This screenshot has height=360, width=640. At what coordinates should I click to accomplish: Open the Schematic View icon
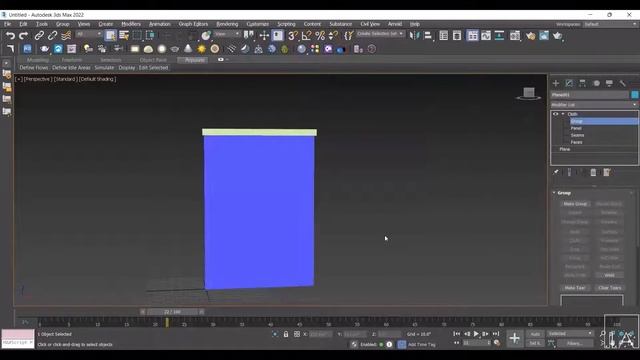tap(499, 36)
